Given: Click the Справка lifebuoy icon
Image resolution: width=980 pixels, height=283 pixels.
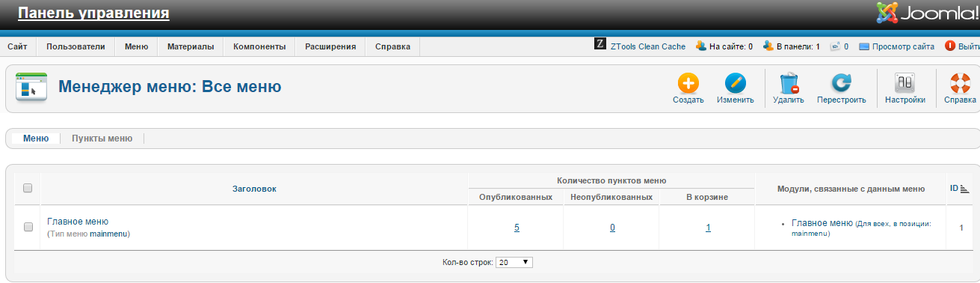Looking at the screenshot, I should (x=960, y=83).
